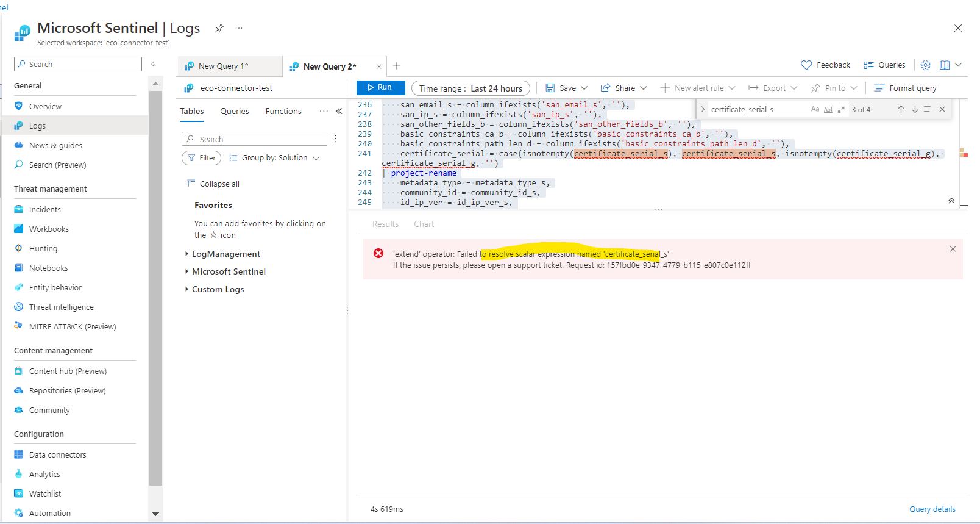This screenshot has width=980, height=524.
Task: Open vertical ellipsis next to tables search
Action: click(x=335, y=139)
